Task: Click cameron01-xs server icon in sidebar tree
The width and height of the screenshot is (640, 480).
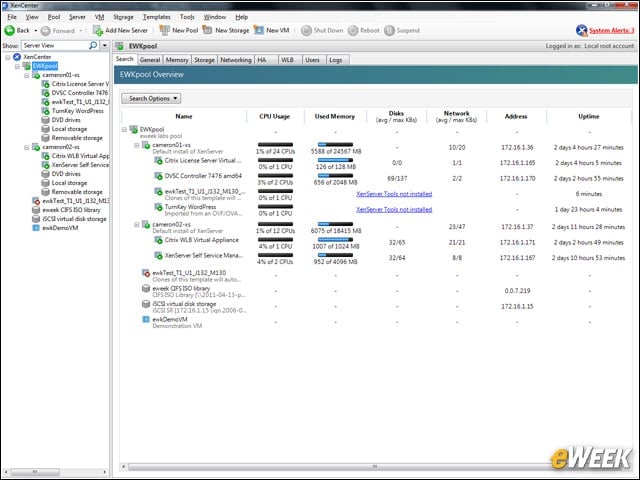Action: coord(36,75)
